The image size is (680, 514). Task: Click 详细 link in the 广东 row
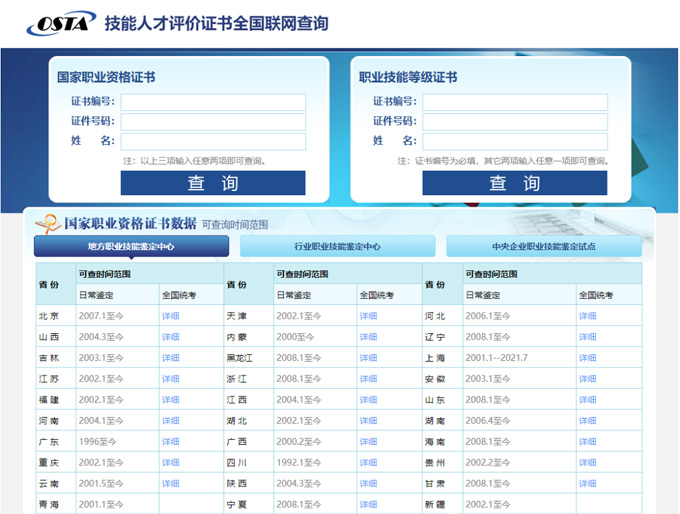click(171, 442)
